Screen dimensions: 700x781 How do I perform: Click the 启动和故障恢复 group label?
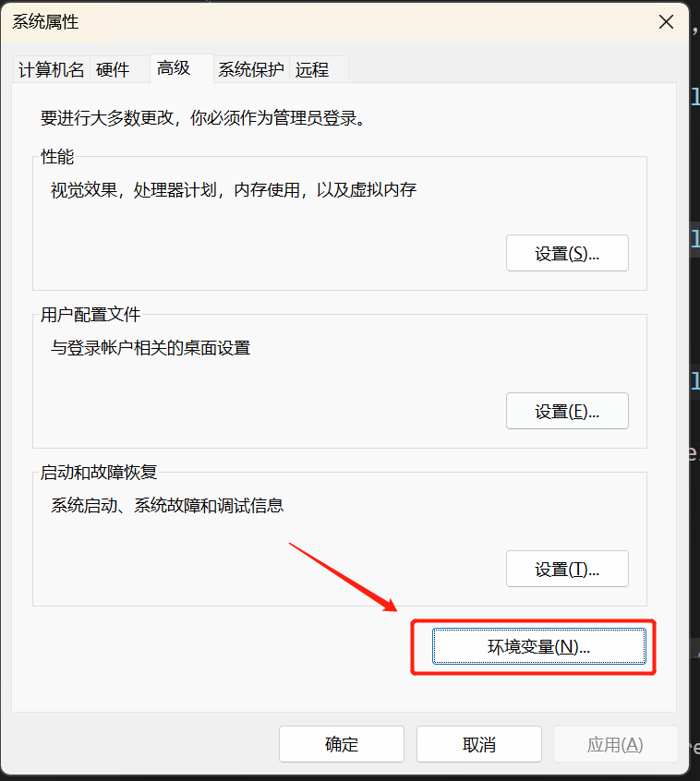click(x=99, y=472)
